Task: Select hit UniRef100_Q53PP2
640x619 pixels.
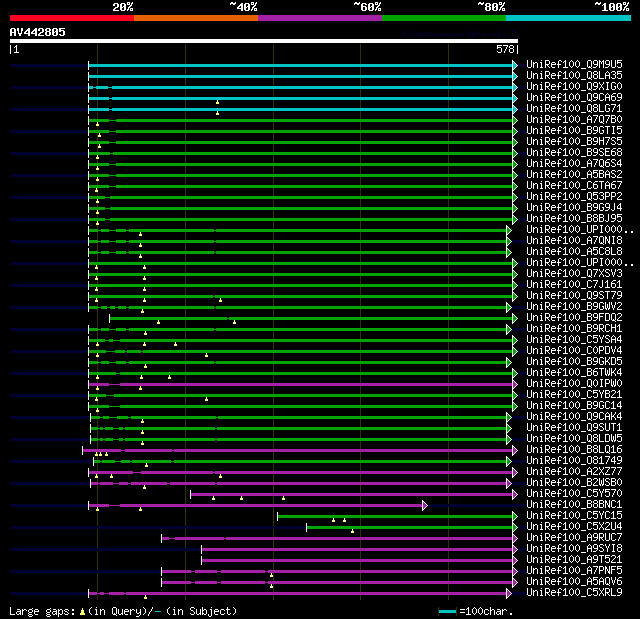Action: pos(574,197)
